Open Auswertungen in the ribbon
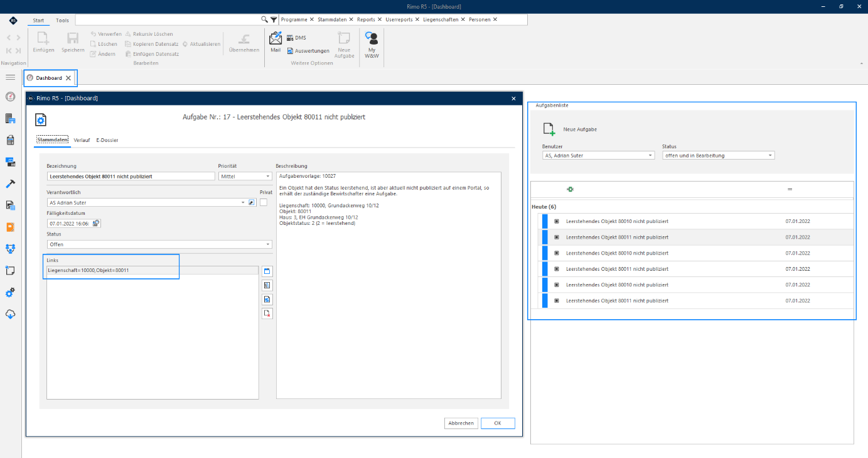 coord(308,51)
